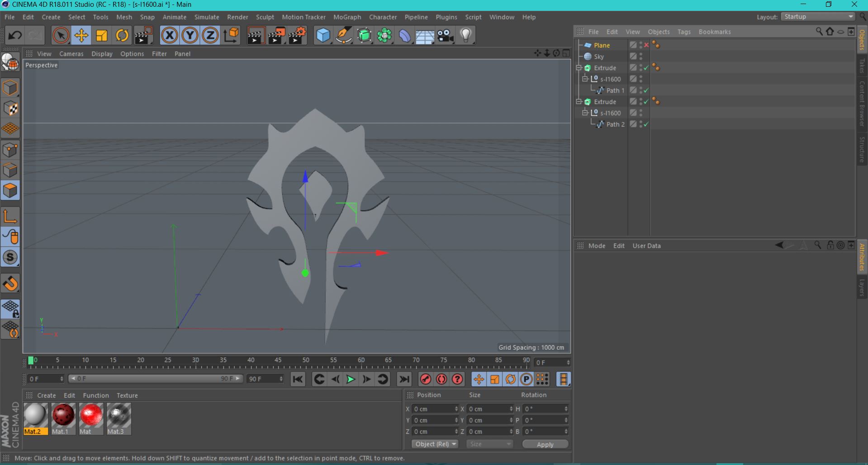Open Edit Render Settings icon

297,35
